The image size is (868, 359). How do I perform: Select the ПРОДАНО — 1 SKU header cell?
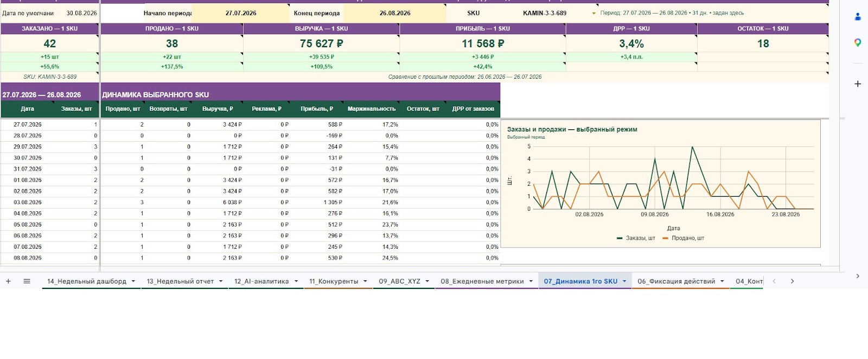172,28
